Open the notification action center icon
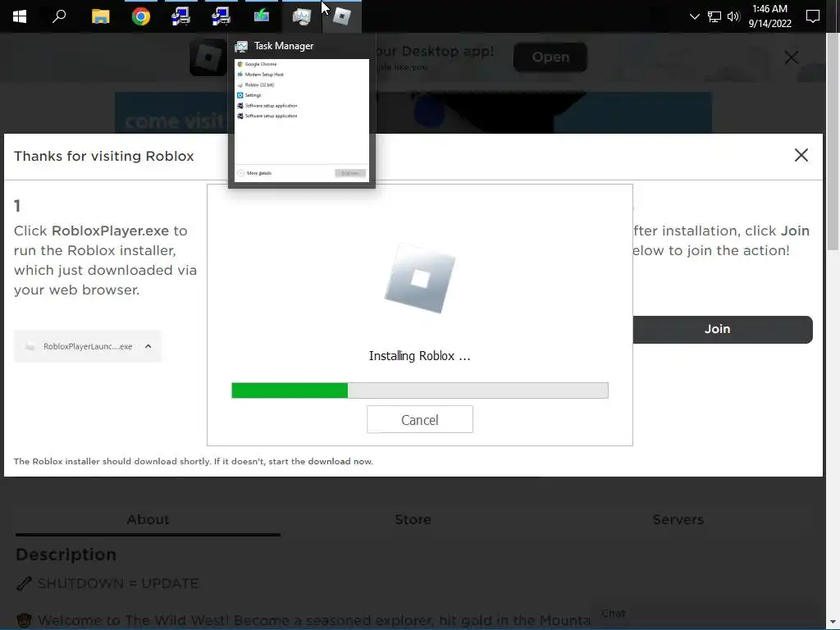This screenshot has width=840, height=630. tap(813, 16)
